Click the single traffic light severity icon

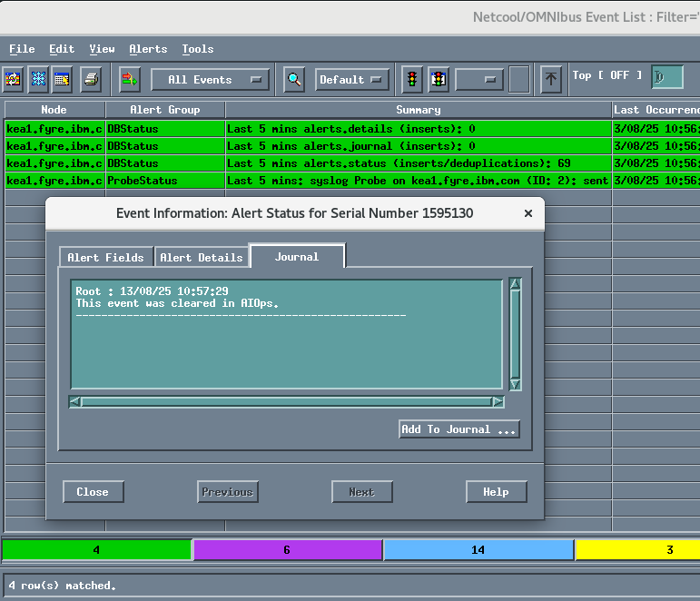point(412,80)
